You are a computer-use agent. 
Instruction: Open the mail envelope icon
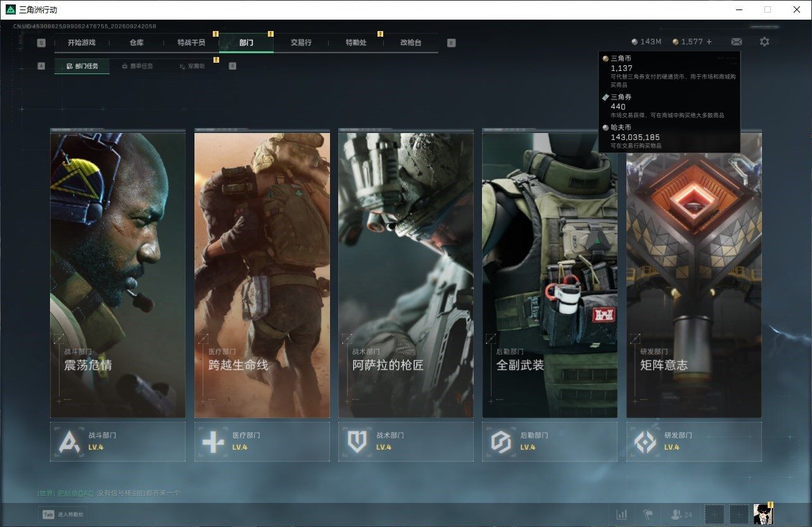point(736,42)
